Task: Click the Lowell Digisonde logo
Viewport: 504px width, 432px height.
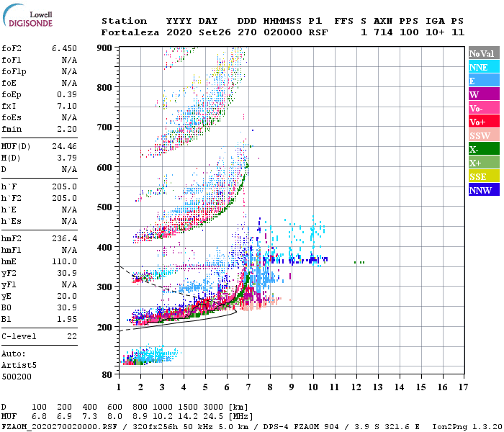Action: tap(27, 15)
